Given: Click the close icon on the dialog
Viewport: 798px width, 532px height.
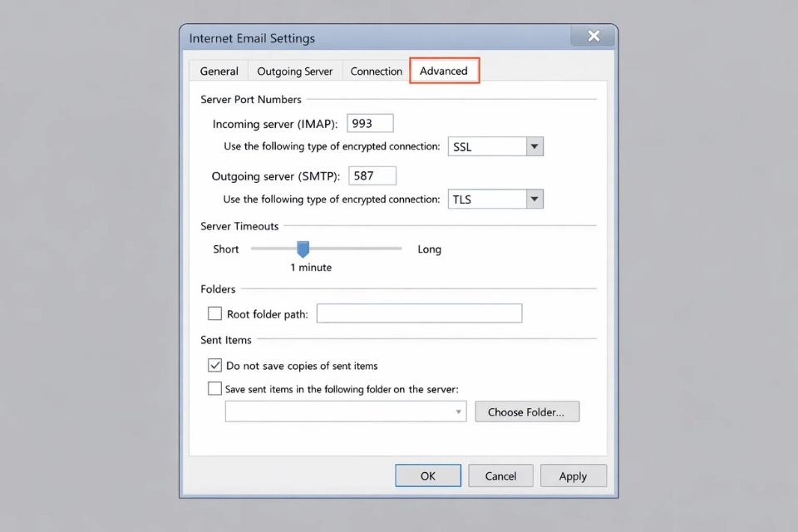Looking at the screenshot, I should [x=593, y=36].
